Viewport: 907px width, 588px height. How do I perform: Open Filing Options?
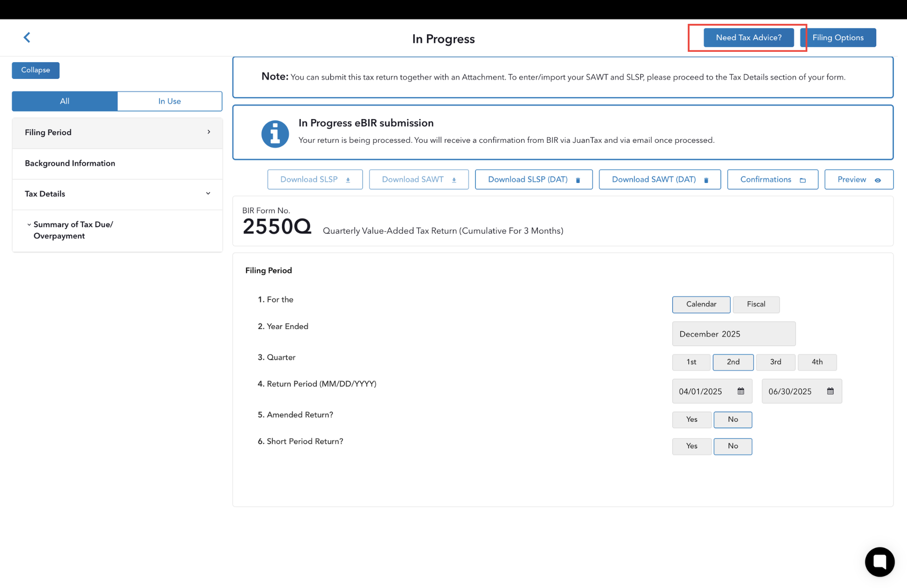pos(837,38)
